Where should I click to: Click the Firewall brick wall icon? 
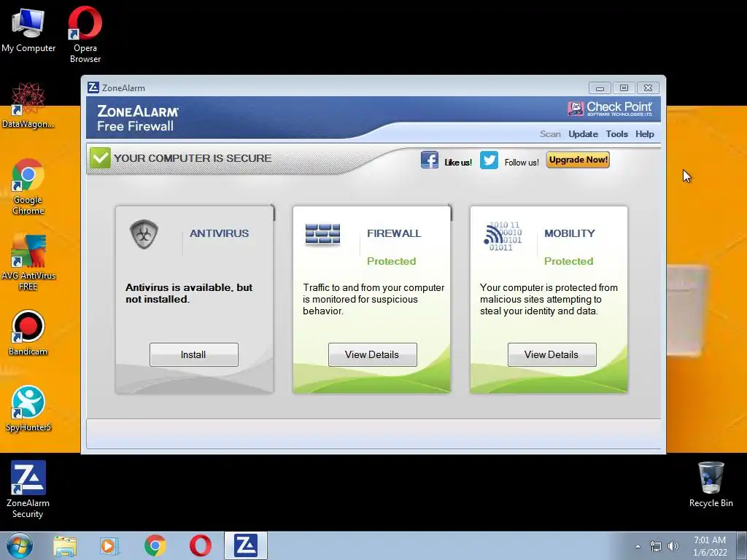(322, 234)
